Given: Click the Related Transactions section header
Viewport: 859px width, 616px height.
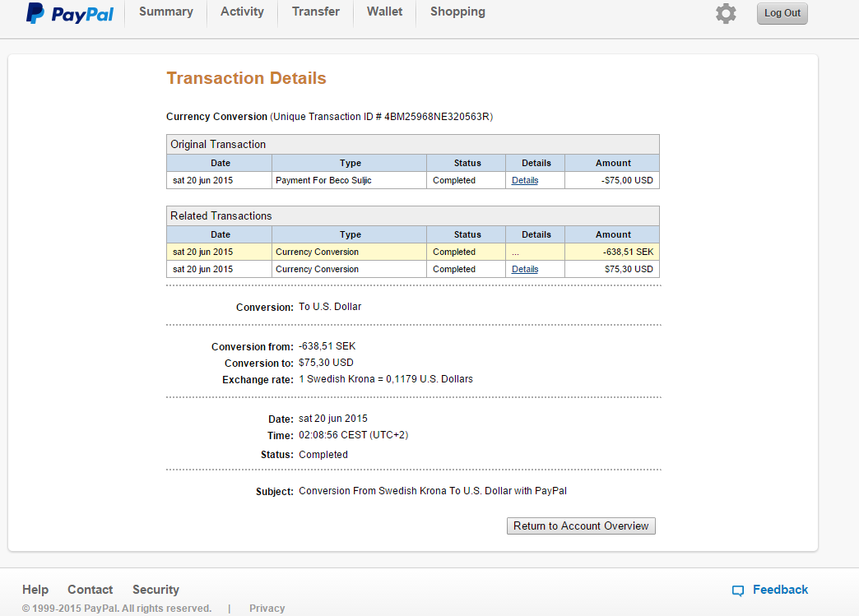Looking at the screenshot, I should coord(412,215).
